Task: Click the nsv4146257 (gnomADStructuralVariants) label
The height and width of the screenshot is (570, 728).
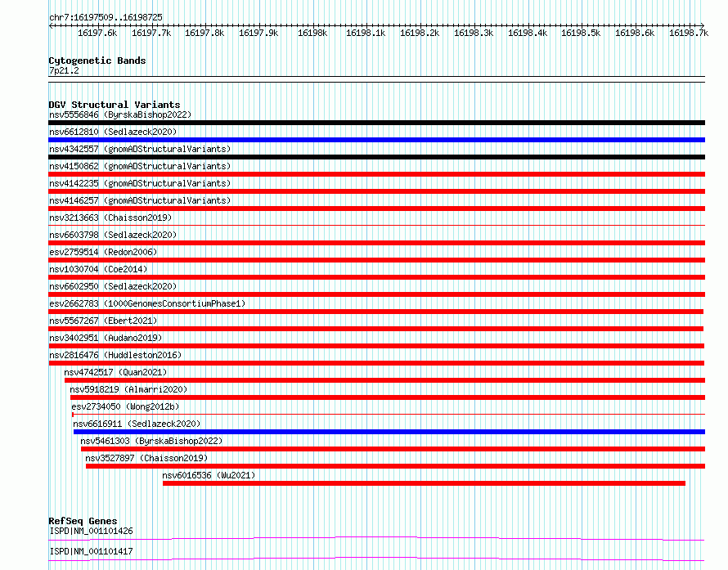Action: point(140,200)
